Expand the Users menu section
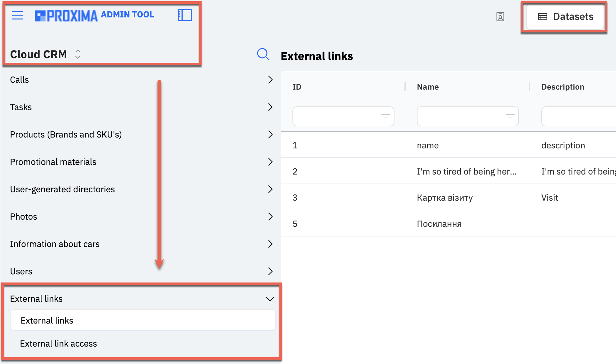This screenshot has width=616, height=364. 142,272
